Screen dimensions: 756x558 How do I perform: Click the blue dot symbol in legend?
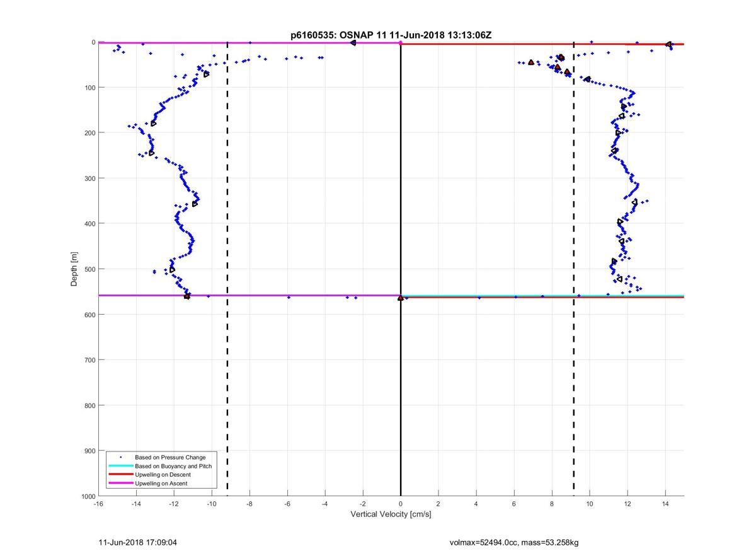(120, 457)
